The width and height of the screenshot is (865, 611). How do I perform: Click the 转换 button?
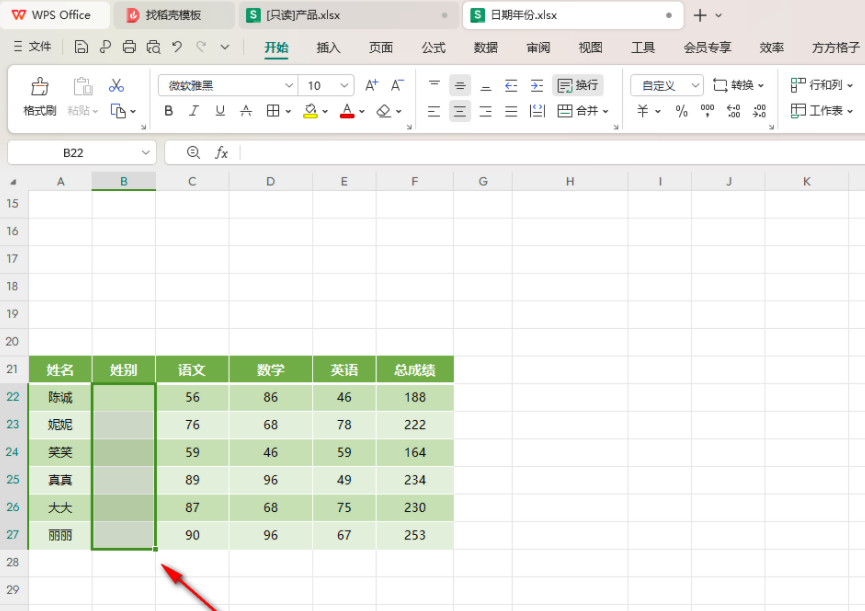(x=739, y=85)
